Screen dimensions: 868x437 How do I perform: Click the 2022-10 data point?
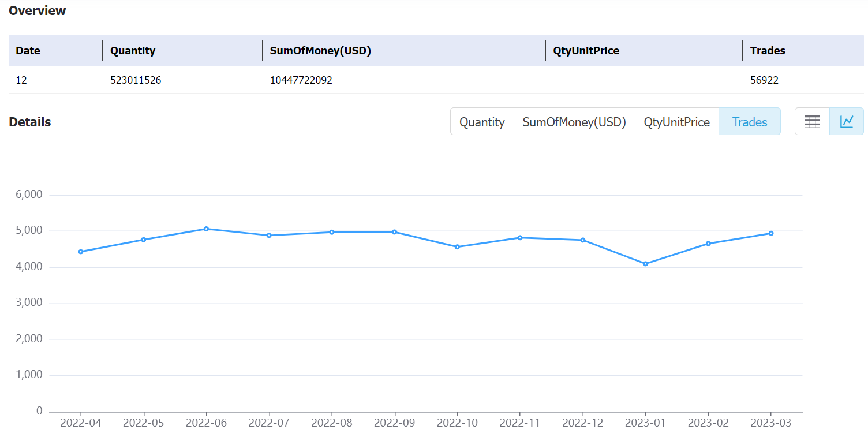457,247
